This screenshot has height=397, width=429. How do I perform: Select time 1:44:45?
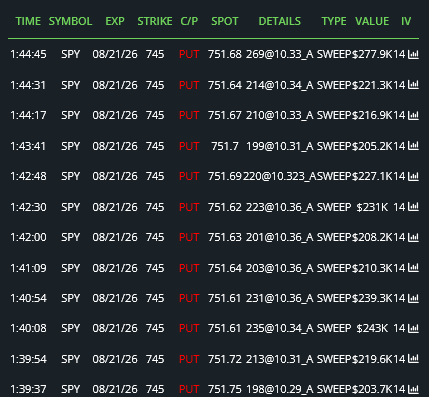[x=28, y=54]
